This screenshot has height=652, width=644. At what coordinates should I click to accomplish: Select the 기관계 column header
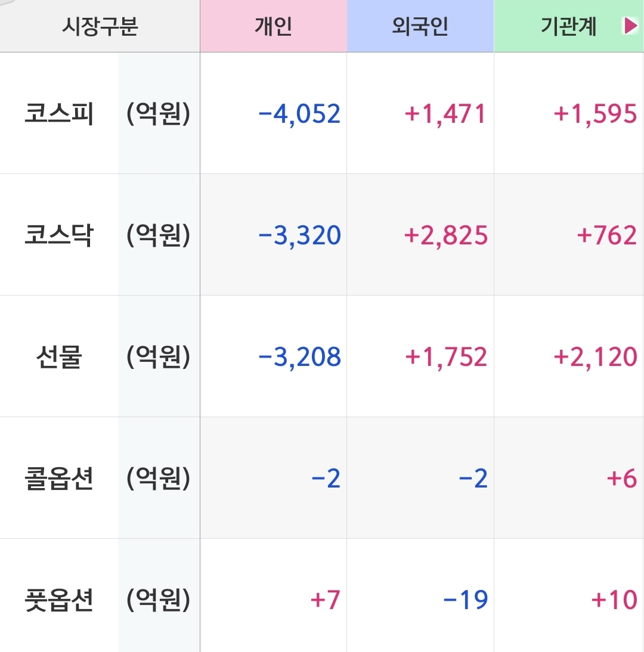tap(569, 26)
